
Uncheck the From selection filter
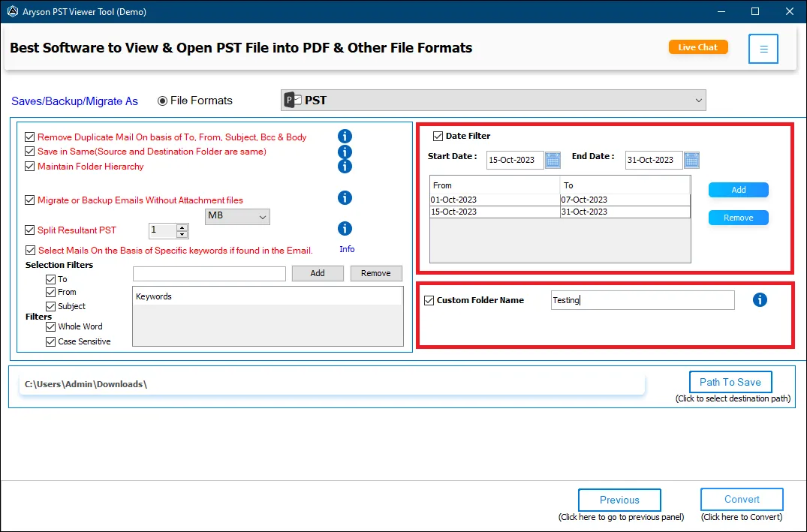50,292
